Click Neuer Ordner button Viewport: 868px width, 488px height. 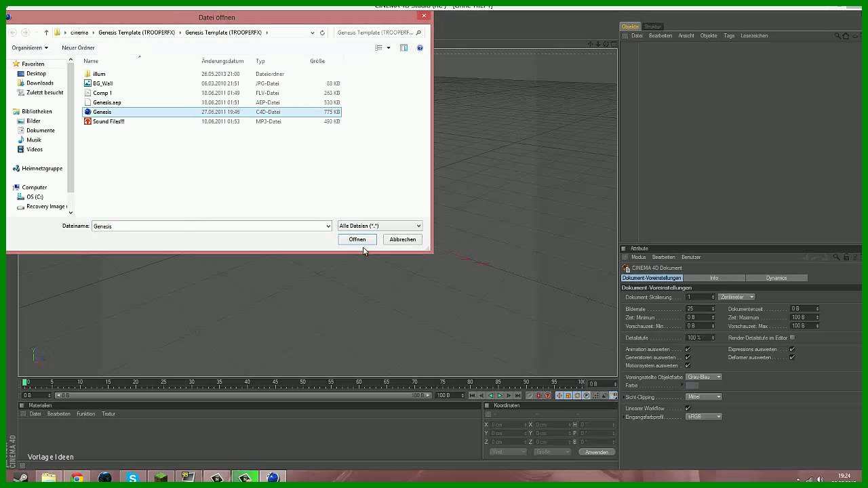tap(78, 47)
